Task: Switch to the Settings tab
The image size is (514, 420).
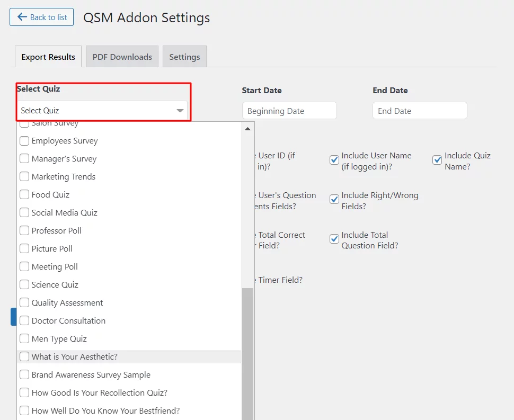Action: [x=184, y=57]
